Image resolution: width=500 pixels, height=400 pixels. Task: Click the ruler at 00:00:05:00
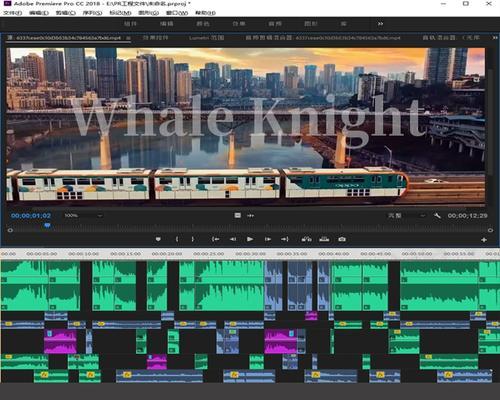(x=42, y=254)
